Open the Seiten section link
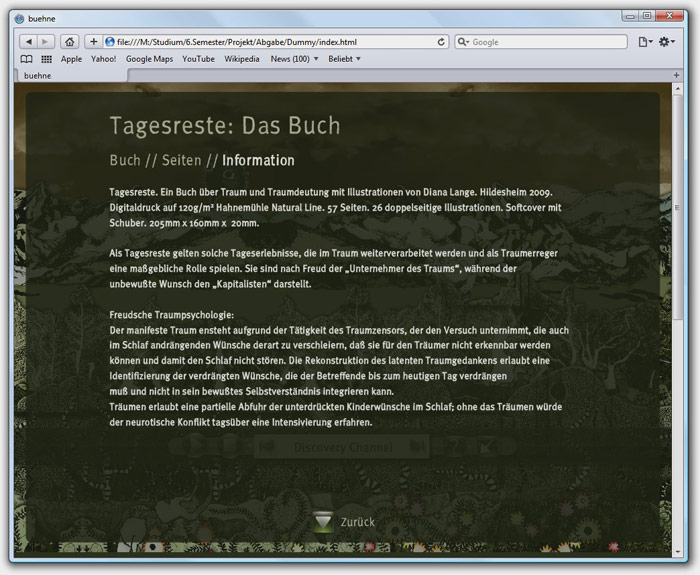Screen dimensions: 700x575 click(x=181, y=160)
